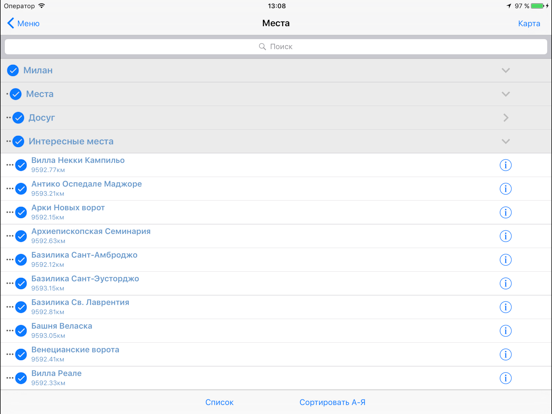This screenshot has width=552, height=414.
Task: View info for Базилика Сант-Амброджо
Action: 506,260
